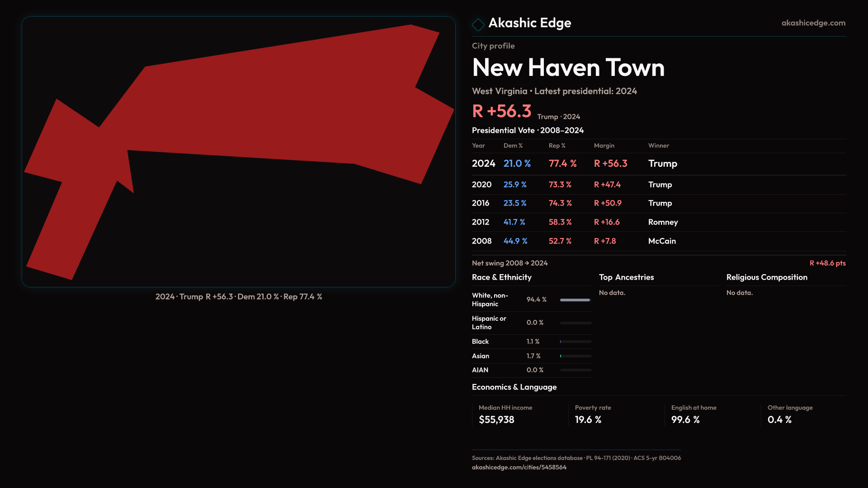Click the Median HH income value
The height and width of the screenshot is (488, 868).
coord(496,420)
